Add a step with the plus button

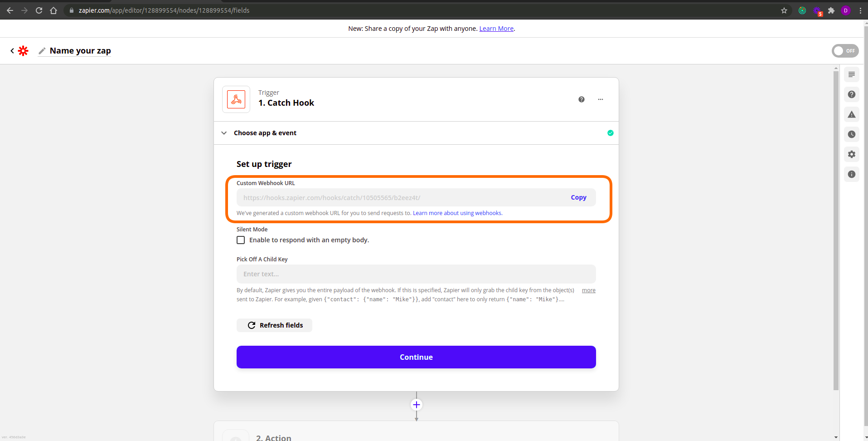417,405
